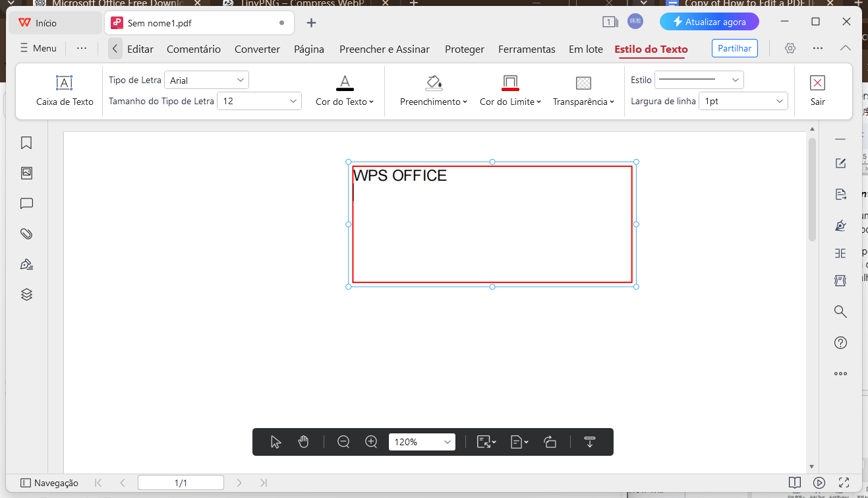Screen dimensions: 868x498
Task: Open help question mark icon
Action: (x=840, y=342)
